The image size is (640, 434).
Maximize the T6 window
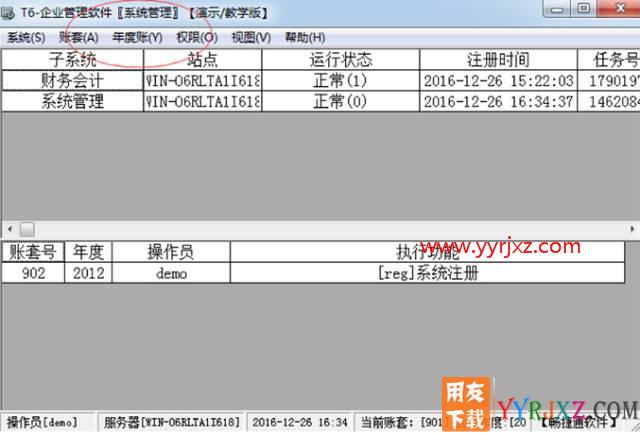(x=584, y=9)
